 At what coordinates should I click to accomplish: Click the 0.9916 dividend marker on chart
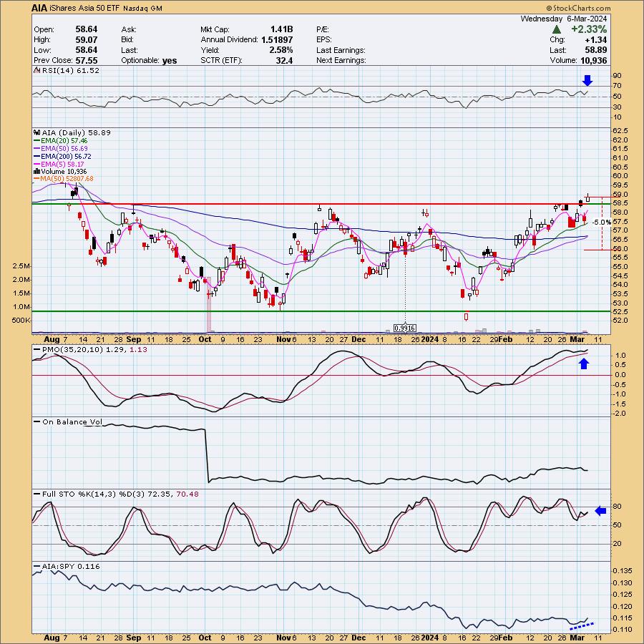tap(404, 328)
